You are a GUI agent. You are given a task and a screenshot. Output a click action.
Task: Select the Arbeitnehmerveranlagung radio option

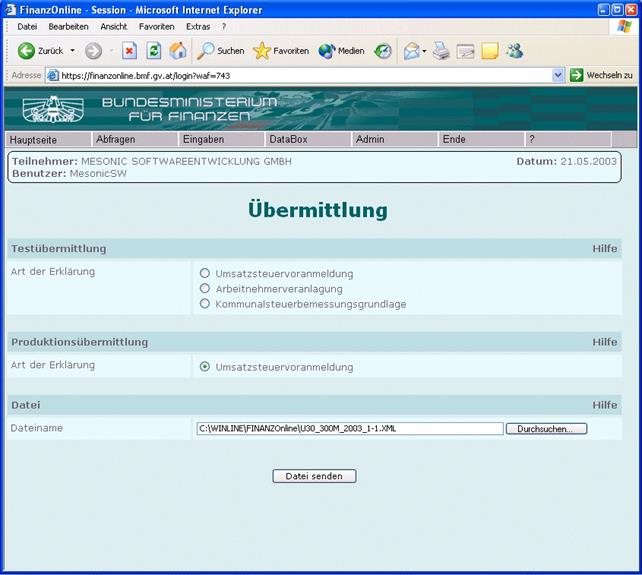coord(205,288)
